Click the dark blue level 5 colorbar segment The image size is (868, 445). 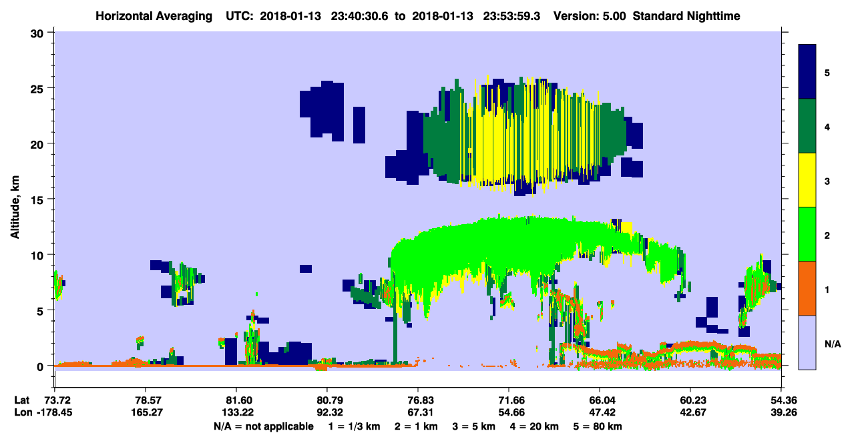808,71
